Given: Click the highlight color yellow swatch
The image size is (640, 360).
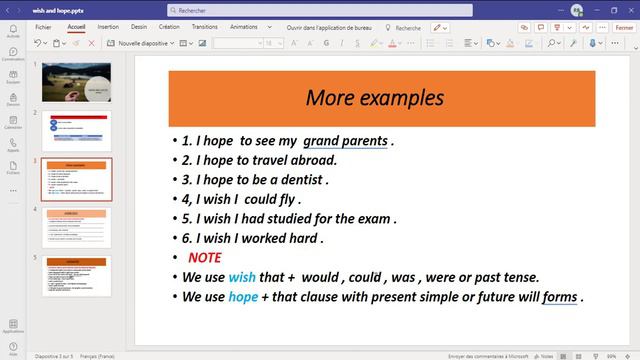Looking at the screenshot, I should [x=373, y=43].
